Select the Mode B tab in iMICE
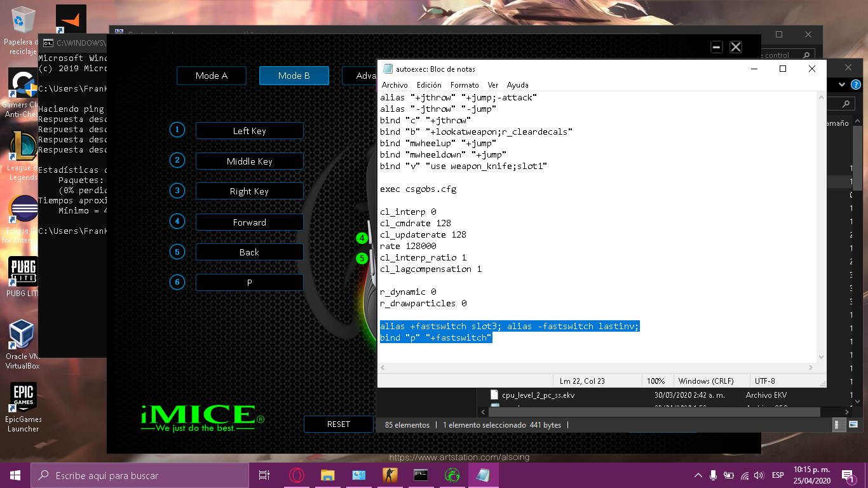The image size is (868, 488). pos(294,76)
